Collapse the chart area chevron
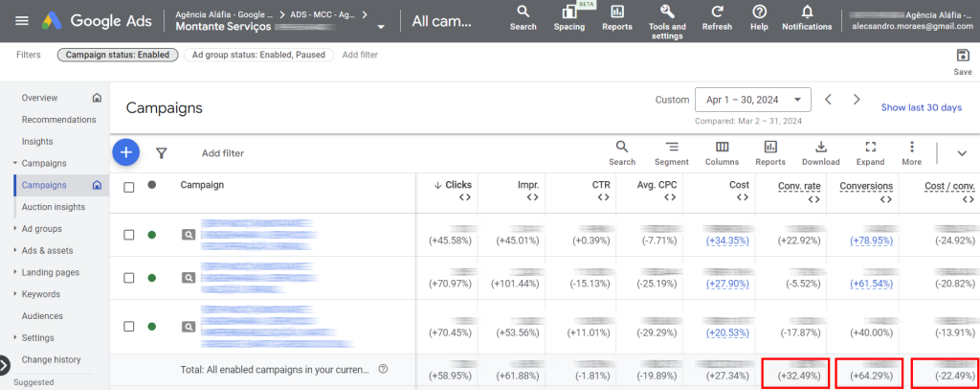980x390 pixels. pos(962,152)
